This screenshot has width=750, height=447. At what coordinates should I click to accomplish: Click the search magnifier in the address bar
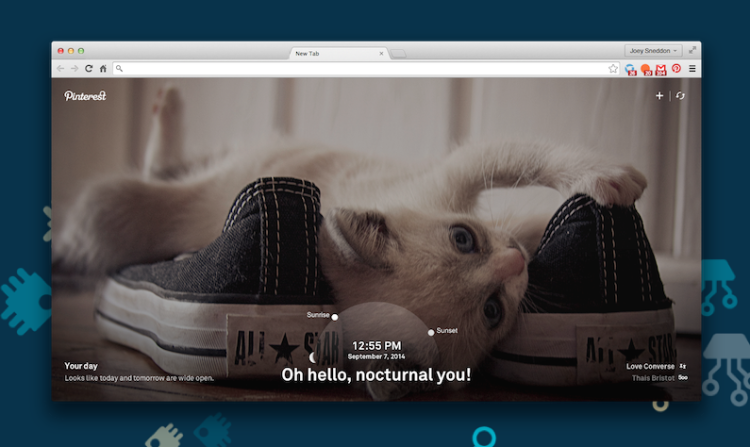[119, 69]
